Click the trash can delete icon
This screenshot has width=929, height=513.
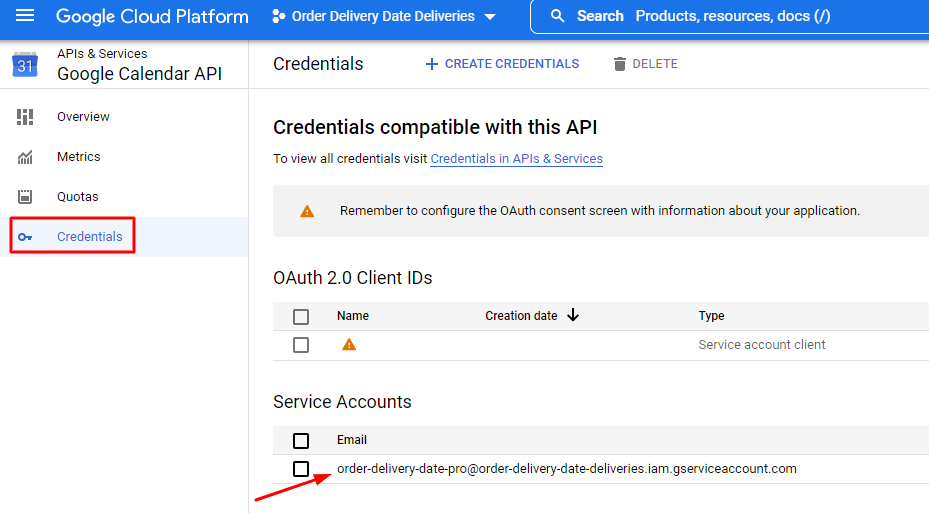[x=620, y=64]
